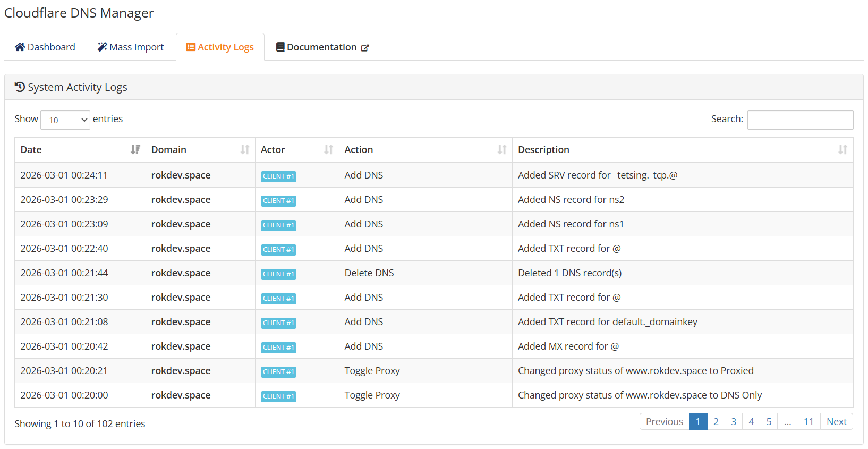Click 'Added MX record for @' description

[568, 346]
